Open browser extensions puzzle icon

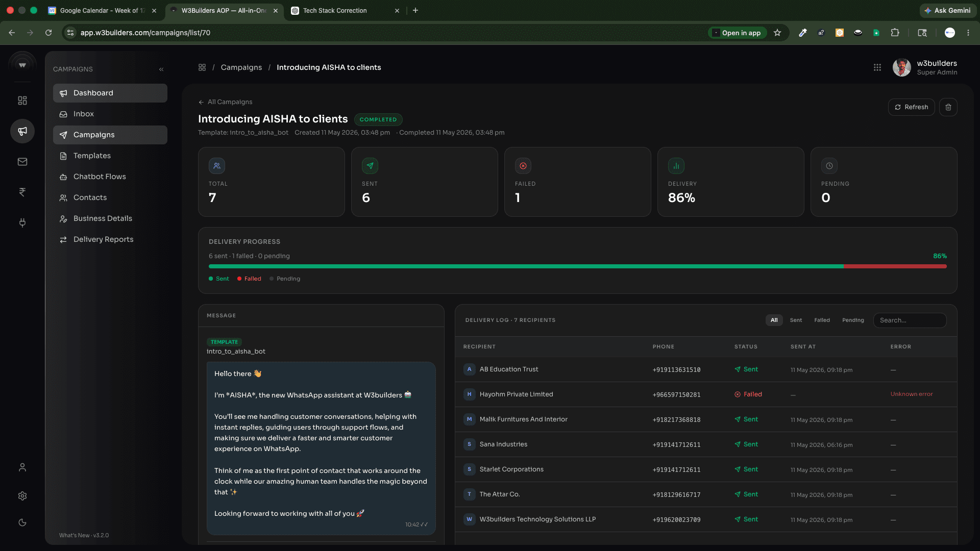pos(895,33)
